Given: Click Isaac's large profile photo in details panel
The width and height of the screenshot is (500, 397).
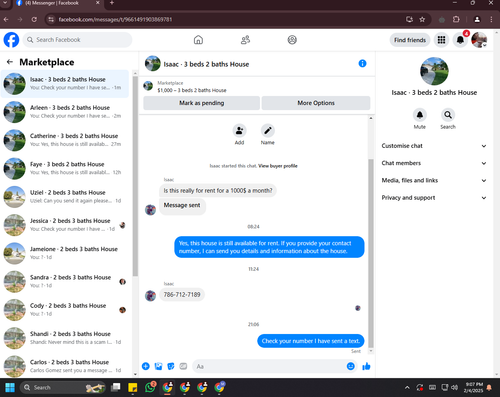Looking at the screenshot, I should pos(434,71).
